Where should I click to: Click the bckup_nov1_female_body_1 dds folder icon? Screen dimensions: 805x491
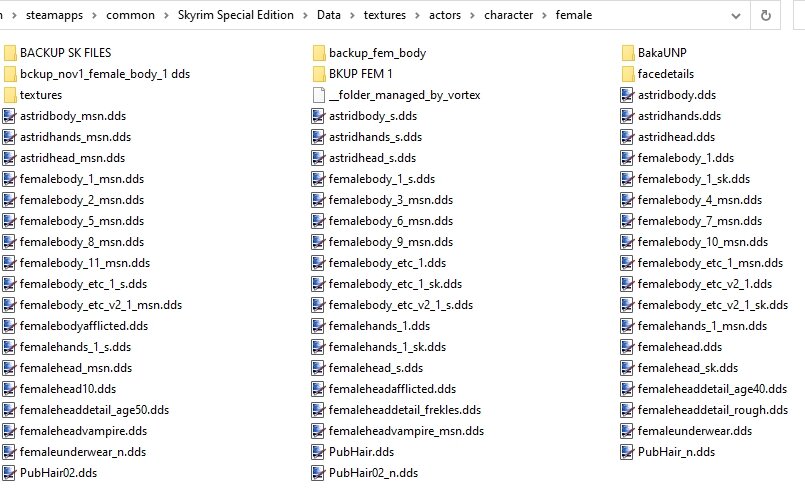click(x=10, y=74)
